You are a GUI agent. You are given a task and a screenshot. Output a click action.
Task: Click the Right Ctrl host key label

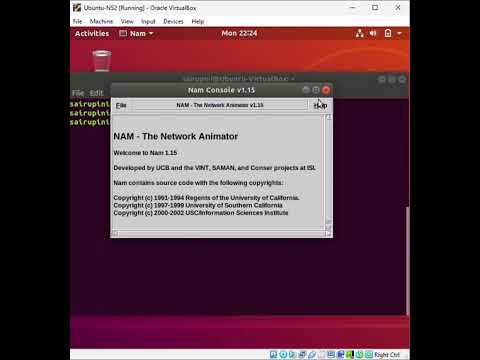(387, 355)
